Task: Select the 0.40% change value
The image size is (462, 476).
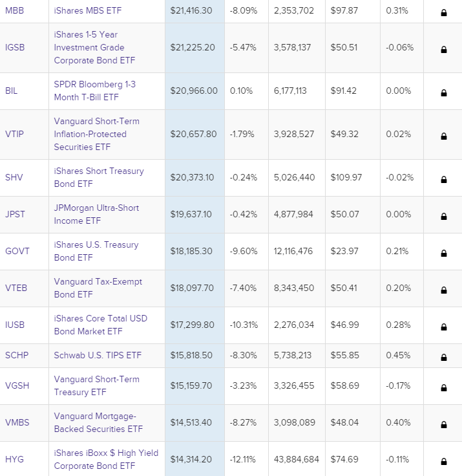Action: click(x=398, y=422)
